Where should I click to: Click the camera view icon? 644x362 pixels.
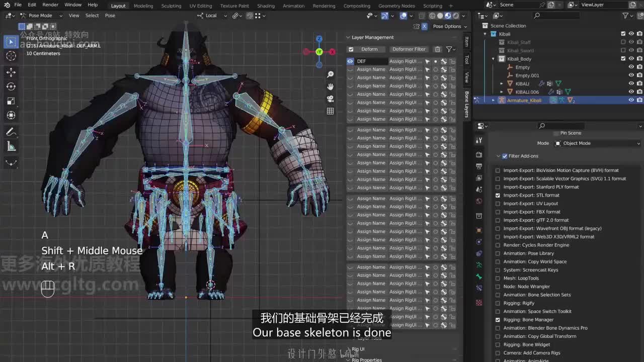(x=330, y=99)
